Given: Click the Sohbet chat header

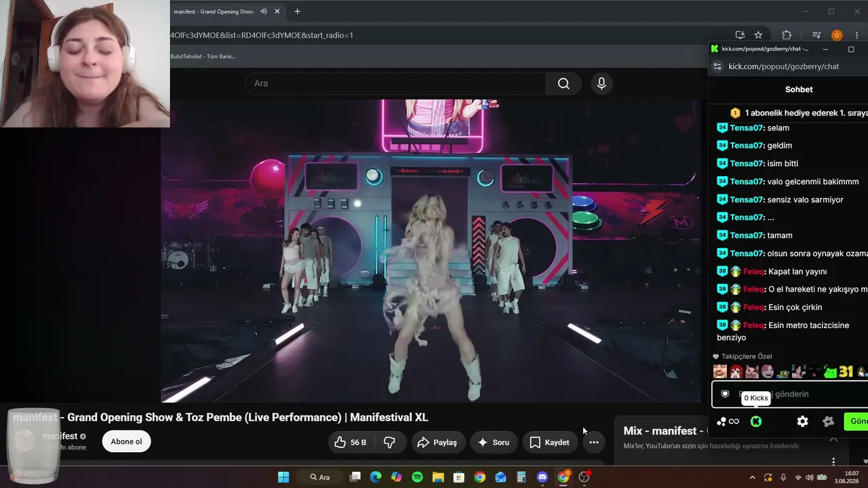Looking at the screenshot, I should 799,89.
